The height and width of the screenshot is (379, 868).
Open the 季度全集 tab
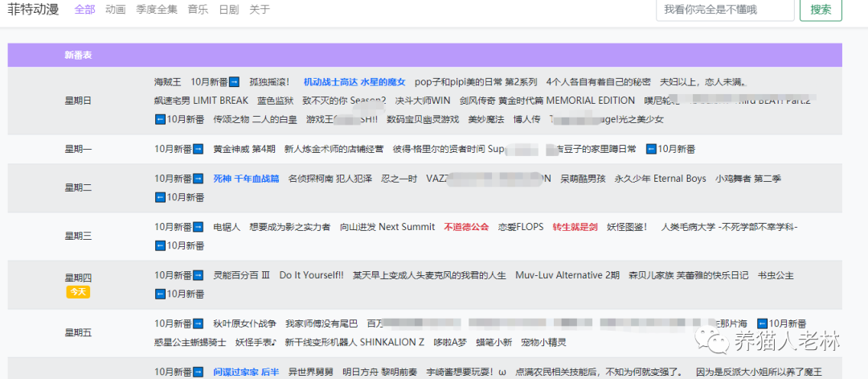[x=157, y=10]
